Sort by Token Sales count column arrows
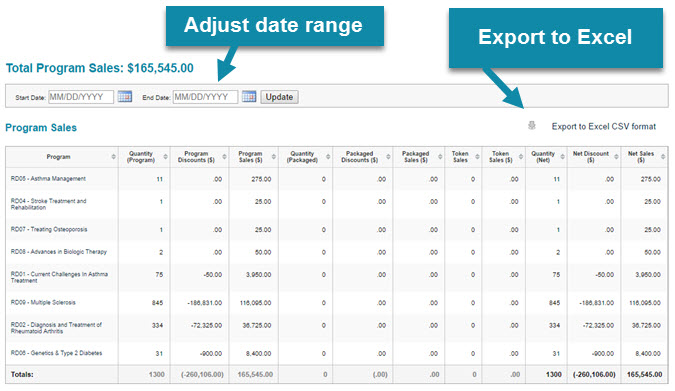Screen dimensions: 675x391 coord(477,157)
